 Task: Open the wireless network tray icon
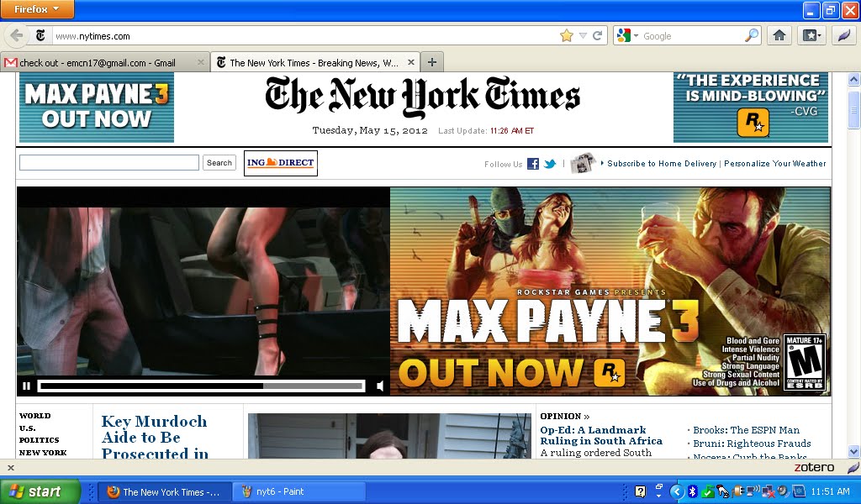pos(753,491)
